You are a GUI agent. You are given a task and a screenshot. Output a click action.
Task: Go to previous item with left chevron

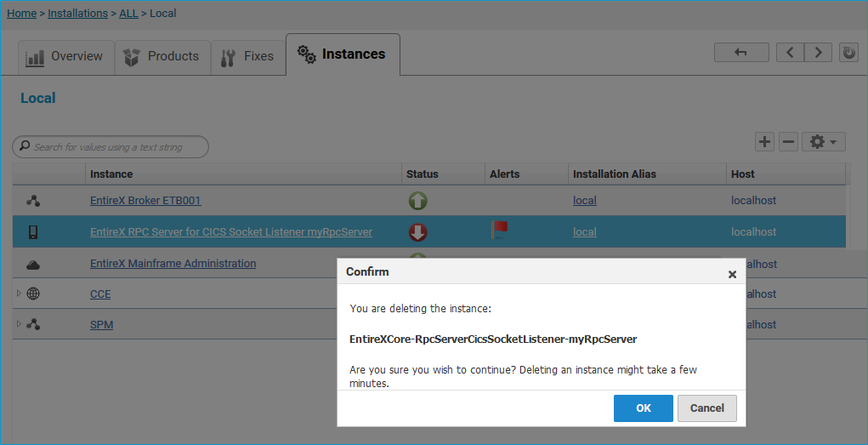(790, 53)
